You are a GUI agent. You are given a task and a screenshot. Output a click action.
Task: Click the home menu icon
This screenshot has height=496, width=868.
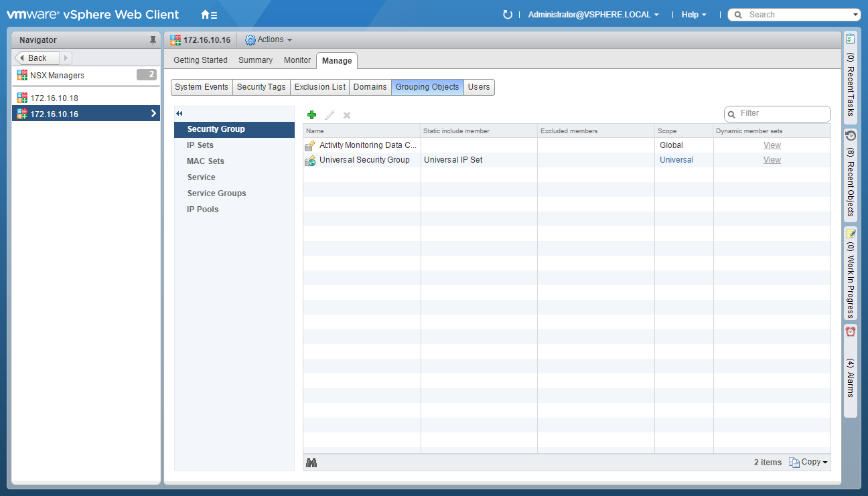(x=209, y=15)
